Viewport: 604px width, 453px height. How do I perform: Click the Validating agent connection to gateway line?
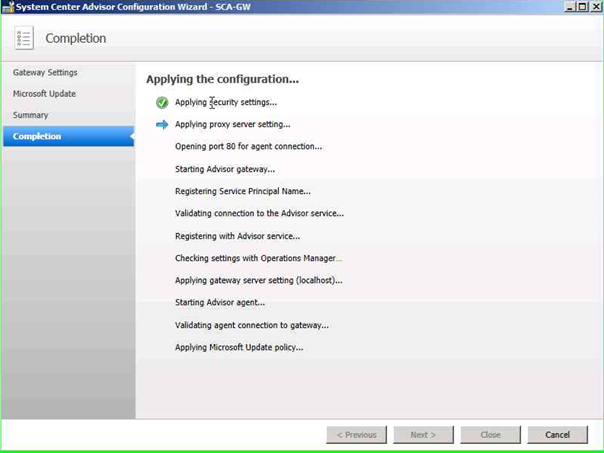coord(252,325)
